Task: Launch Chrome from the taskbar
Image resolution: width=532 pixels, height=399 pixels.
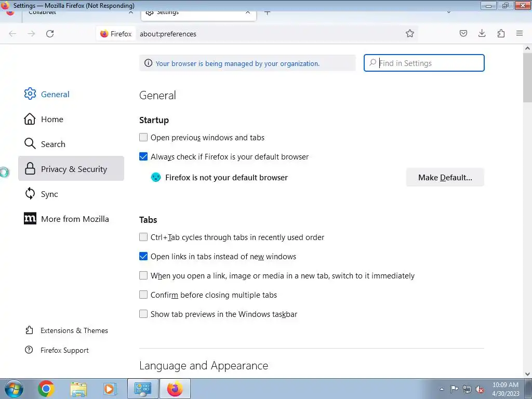Action: click(46, 389)
